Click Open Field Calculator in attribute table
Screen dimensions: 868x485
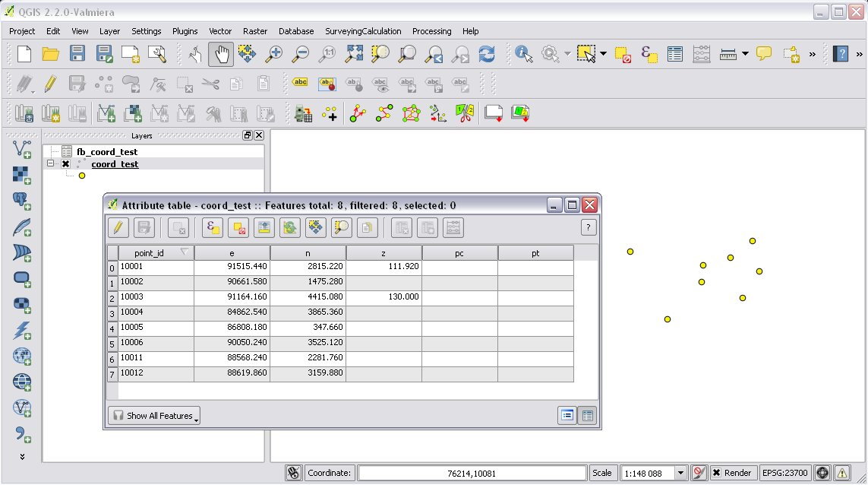click(453, 227)
